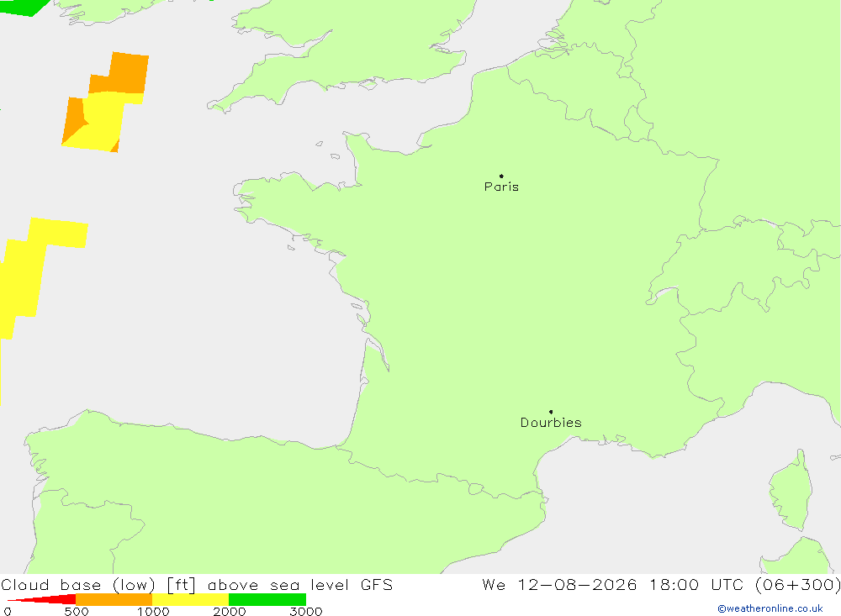This screenshot has width=841, height=616.
Task: Click the legend value 0
Action: pyautogui.click(x=7, y=611)
